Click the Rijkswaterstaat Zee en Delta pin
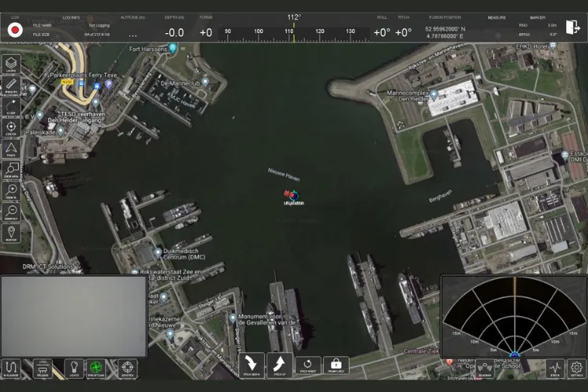Image resolution: width=588 pixels, height=392 pixels. (135, 272)
